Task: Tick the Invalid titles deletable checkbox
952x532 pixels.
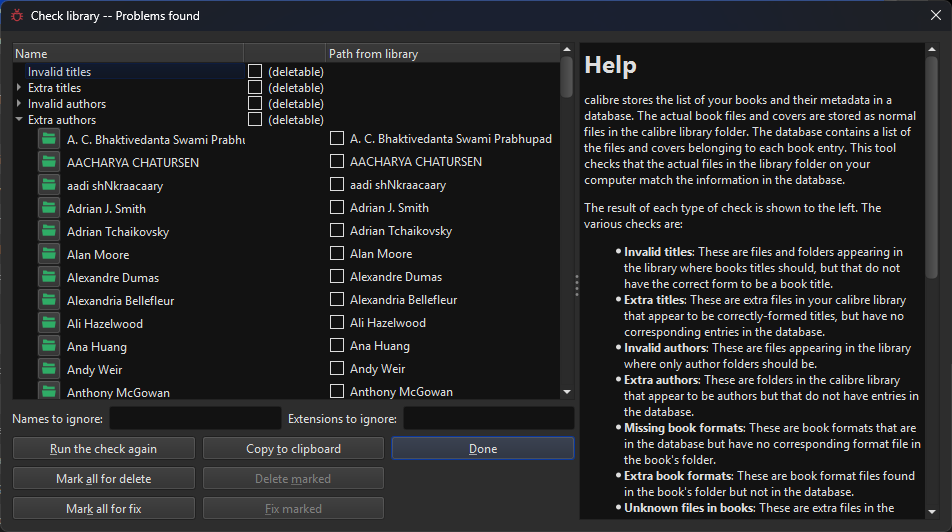Action: [x=255, y=71]
